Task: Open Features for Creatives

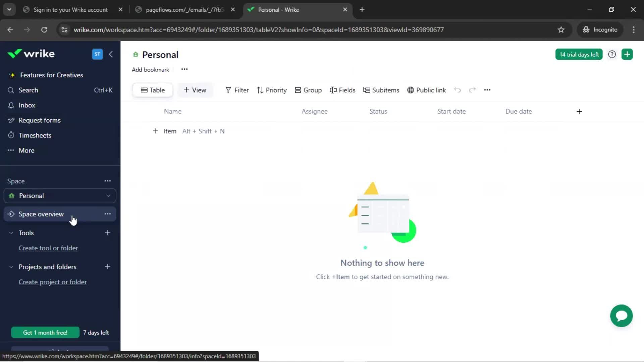Action: click(x=51, y=75)
